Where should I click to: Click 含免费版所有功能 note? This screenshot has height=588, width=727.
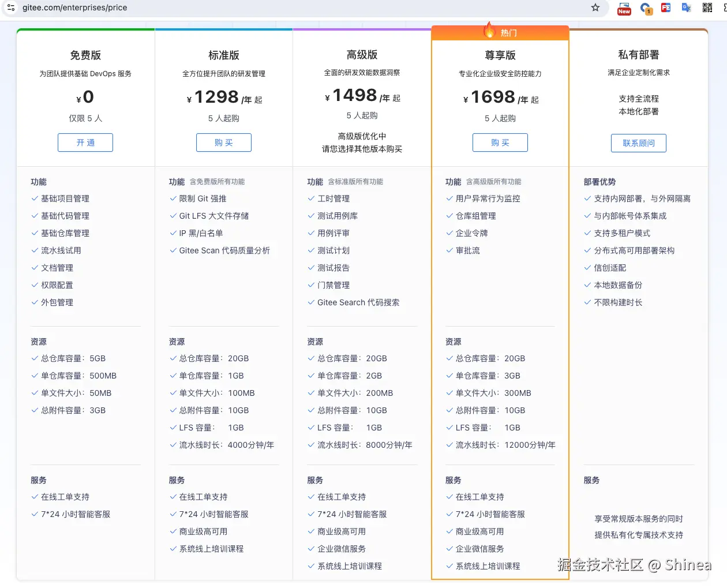click(x=218, y=182)
